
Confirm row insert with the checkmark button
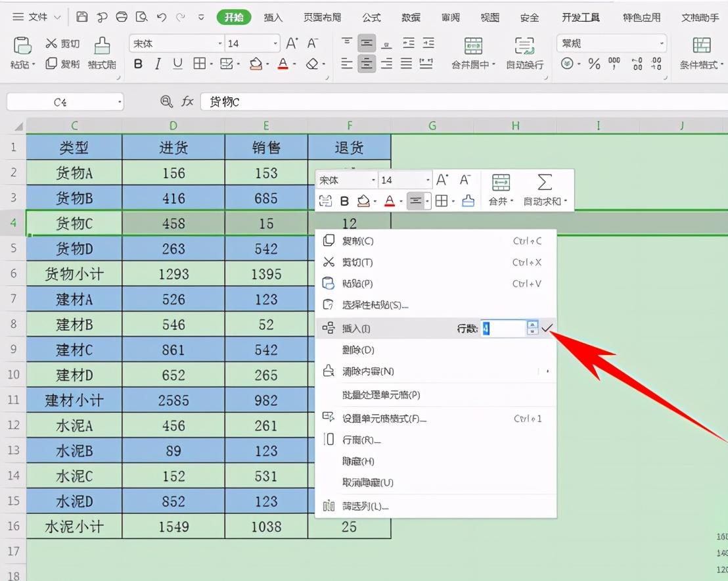547,328
